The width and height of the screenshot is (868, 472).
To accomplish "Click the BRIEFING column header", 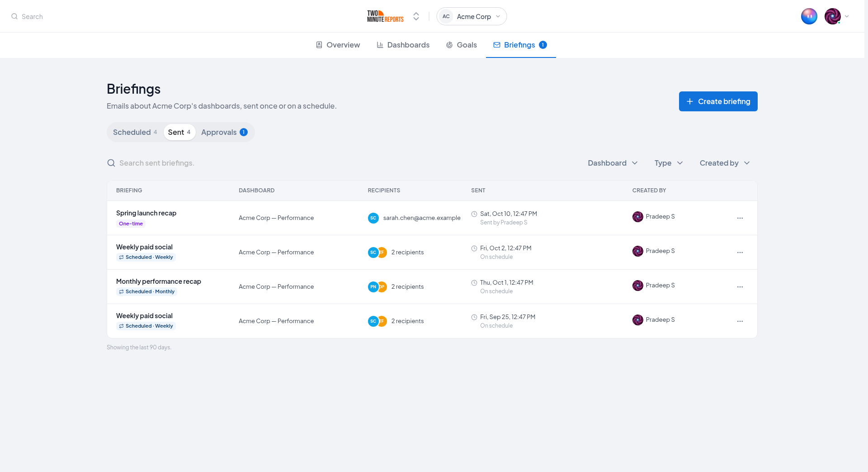I will (x=129, y=191).
